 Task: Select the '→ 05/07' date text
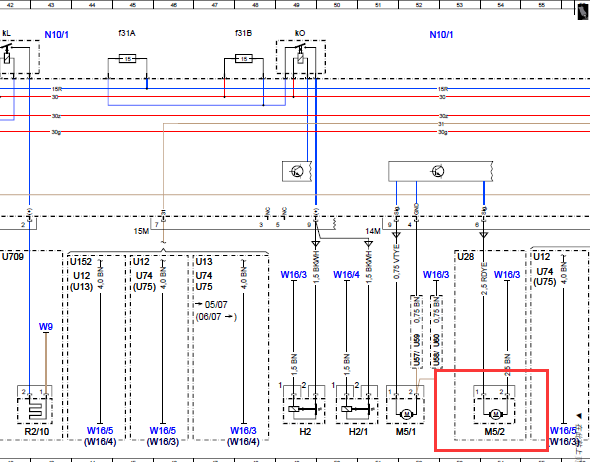(212, 305)
